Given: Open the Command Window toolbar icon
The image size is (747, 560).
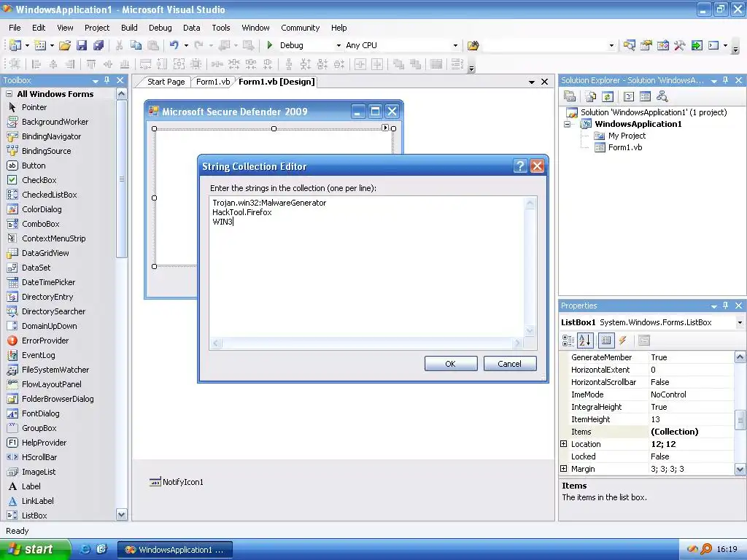Looking at the screenshot, I should click(x=713, y=45).
